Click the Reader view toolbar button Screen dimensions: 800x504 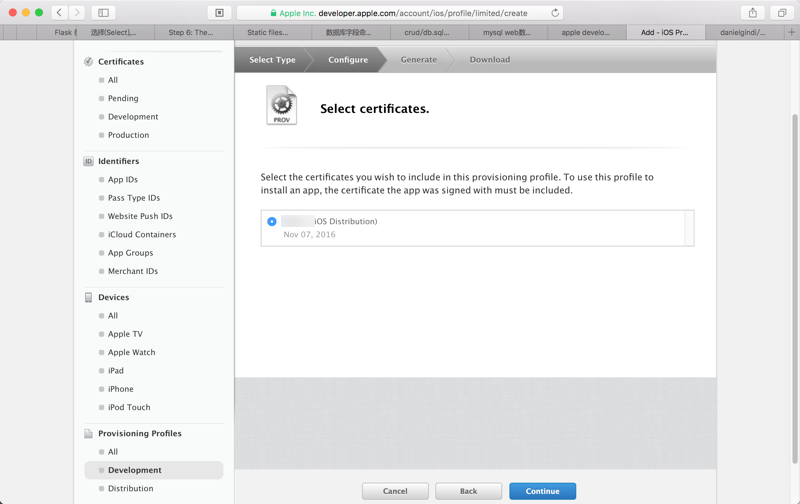(x=219, y=13)
